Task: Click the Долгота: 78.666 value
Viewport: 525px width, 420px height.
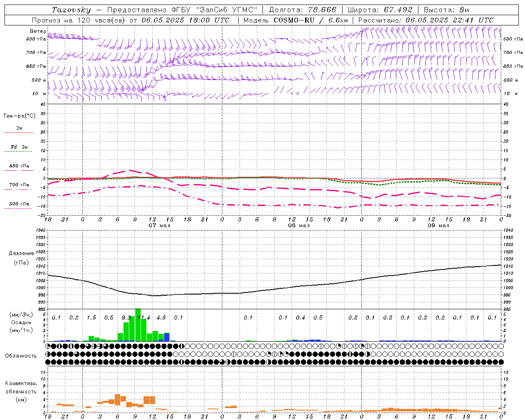Action: [303, 10]
